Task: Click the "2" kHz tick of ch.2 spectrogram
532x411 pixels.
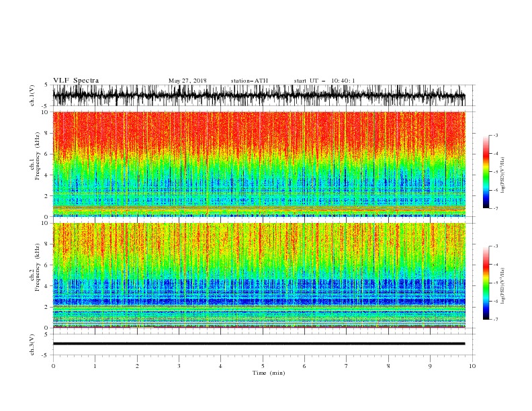Action: click(47, 307)
